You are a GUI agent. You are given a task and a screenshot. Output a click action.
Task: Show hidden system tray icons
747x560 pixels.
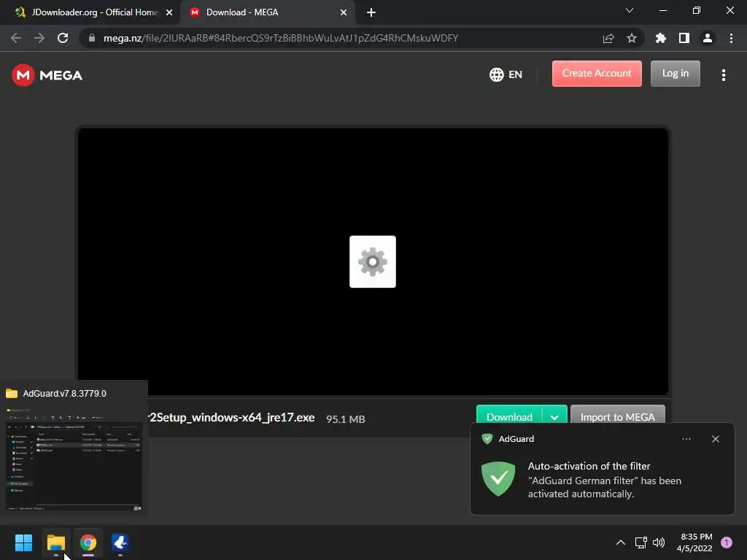[620, 542]
